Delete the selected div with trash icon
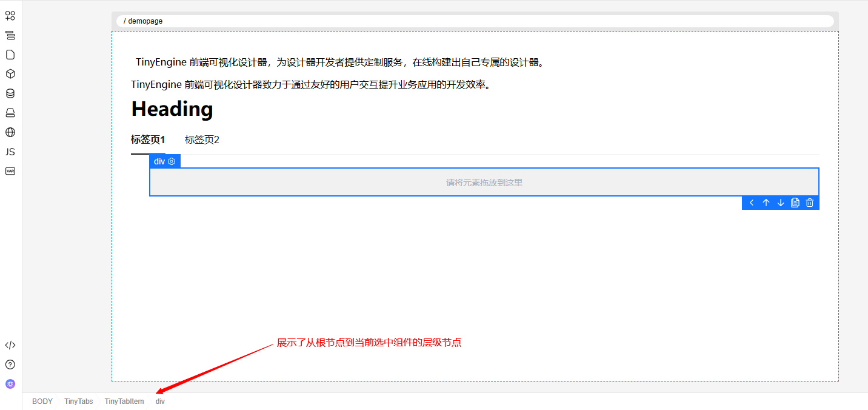The width and height of the screenshot is (868, 410). tap(810, 203)
